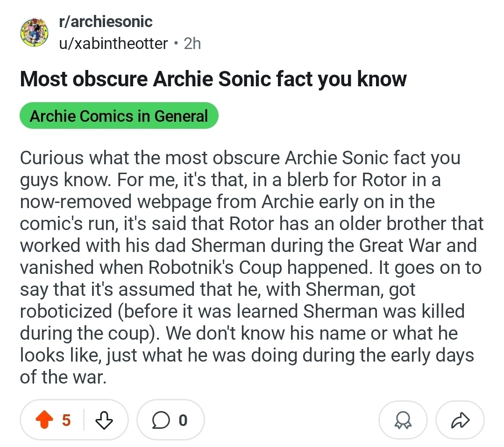
Task: Tap the comment count showing 0
Action: click(x=183, y=420)
